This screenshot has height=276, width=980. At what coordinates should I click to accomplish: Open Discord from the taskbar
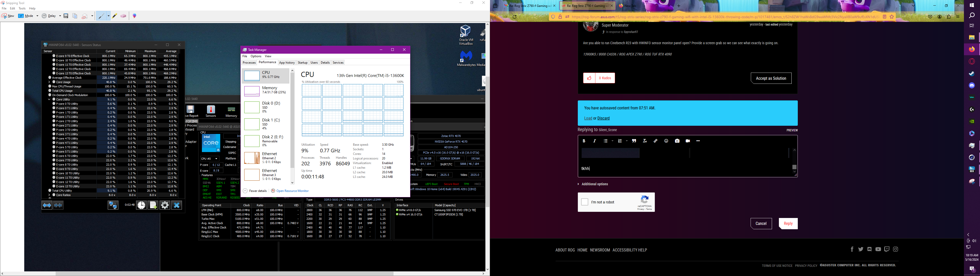(972, 86)
